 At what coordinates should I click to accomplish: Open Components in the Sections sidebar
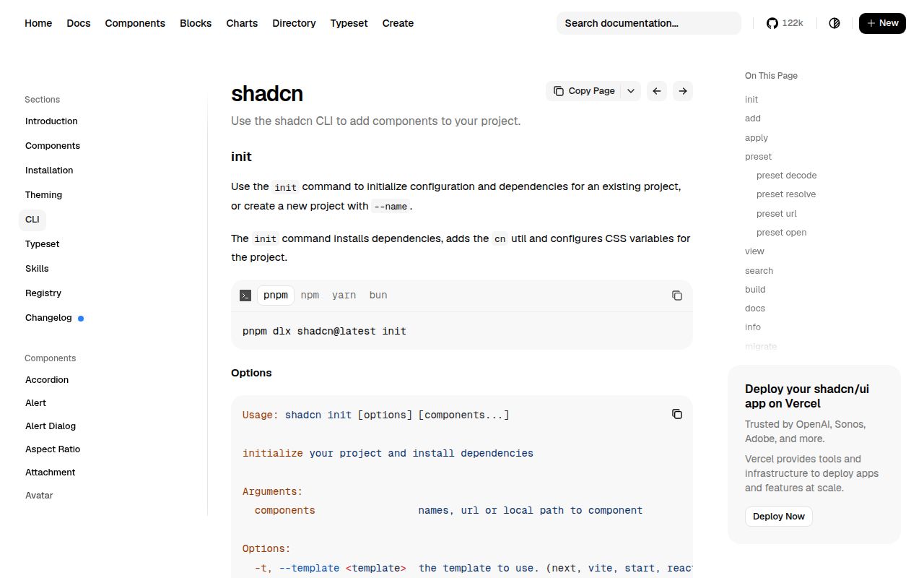[53, 146]
